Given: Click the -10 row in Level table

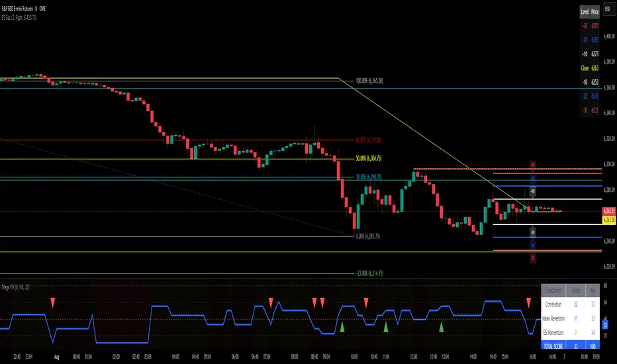Looking at the screenshot, I should 590,82.
